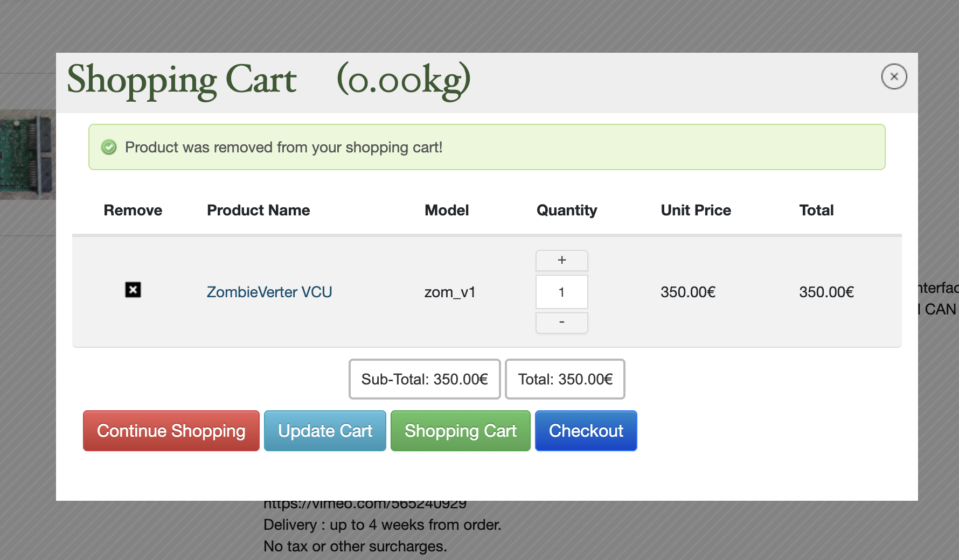The width and height of the screenshot is (959, 560).
Task: Click the green success checkmark icon
Action: point(109,147)
